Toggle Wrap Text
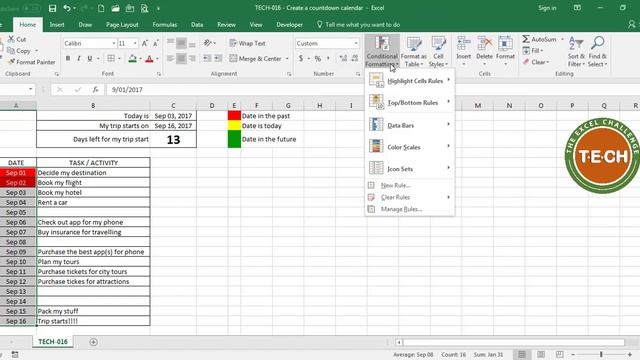 pos(247,43)
